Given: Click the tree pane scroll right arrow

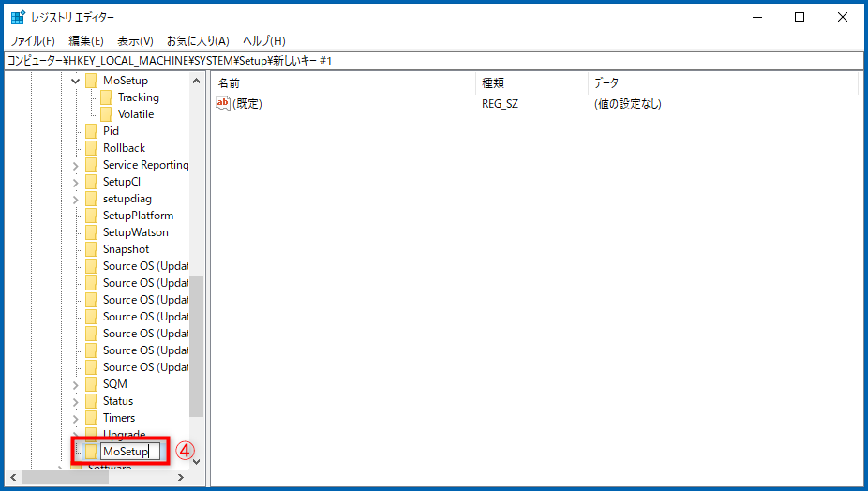Looking at the screenshot, I should tap(181, 477).
